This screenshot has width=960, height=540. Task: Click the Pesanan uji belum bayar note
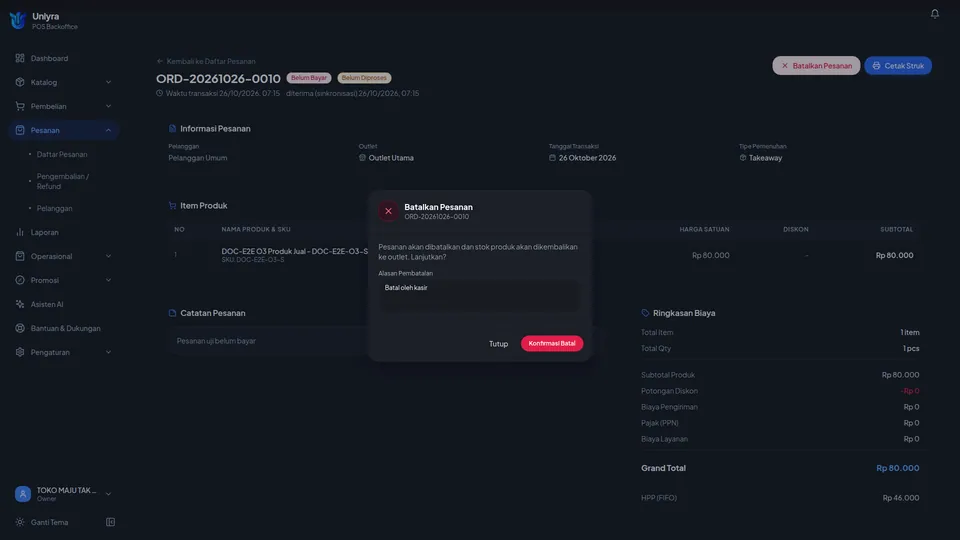click(216, 341)
